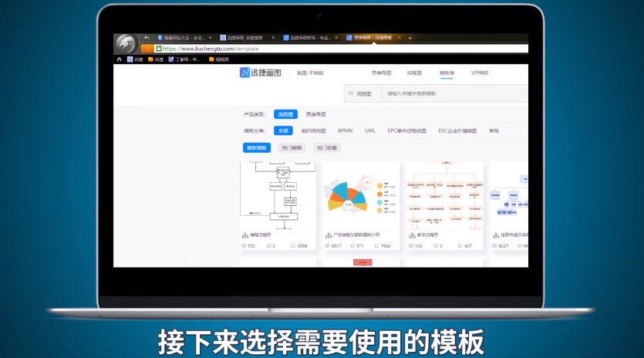
Task: Click the 迅捷画图 logo
Action: tap(261, 73)
